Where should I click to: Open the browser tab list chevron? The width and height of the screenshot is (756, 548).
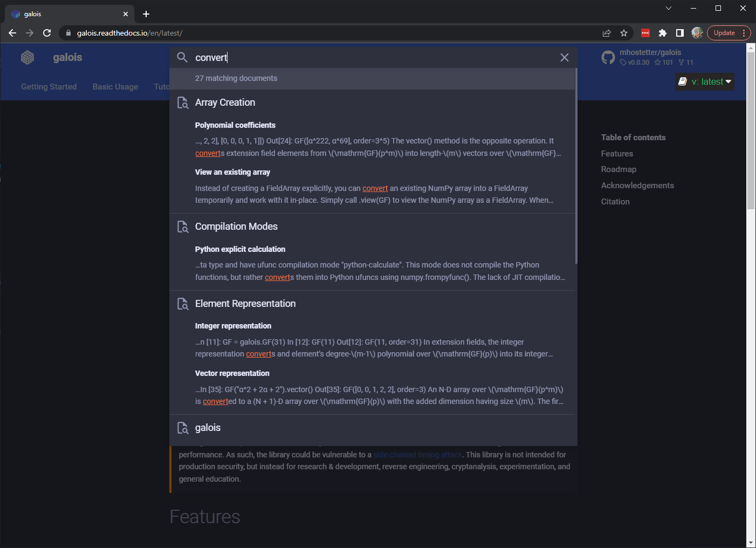[668, 8]
